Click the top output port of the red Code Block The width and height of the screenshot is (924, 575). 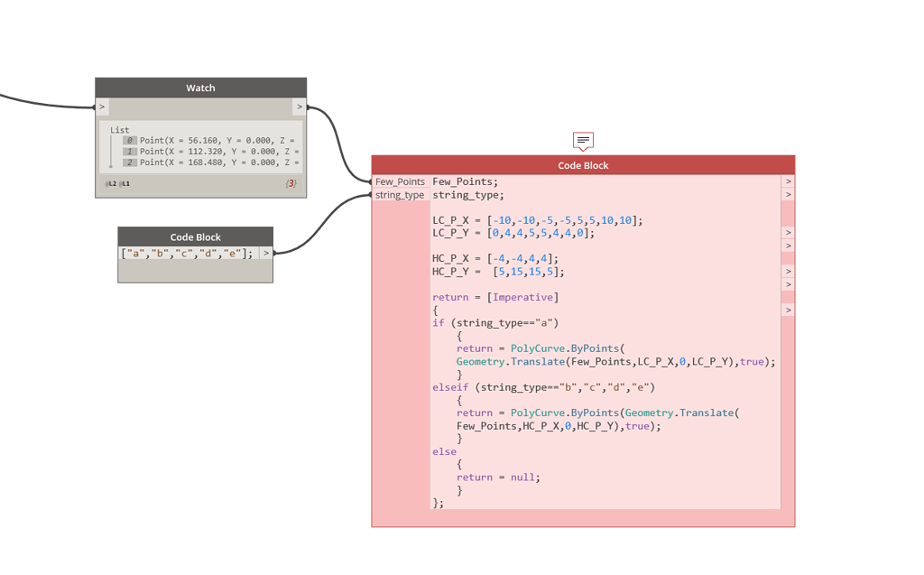pyautogui.click(x=787, y=181)
